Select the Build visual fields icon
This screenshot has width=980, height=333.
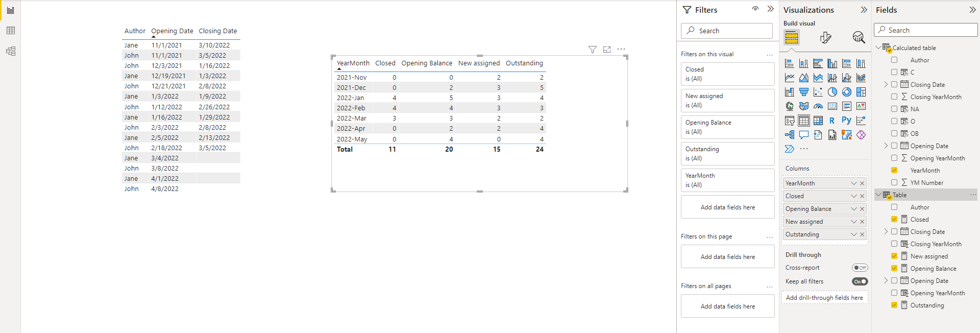pos(792,37)
